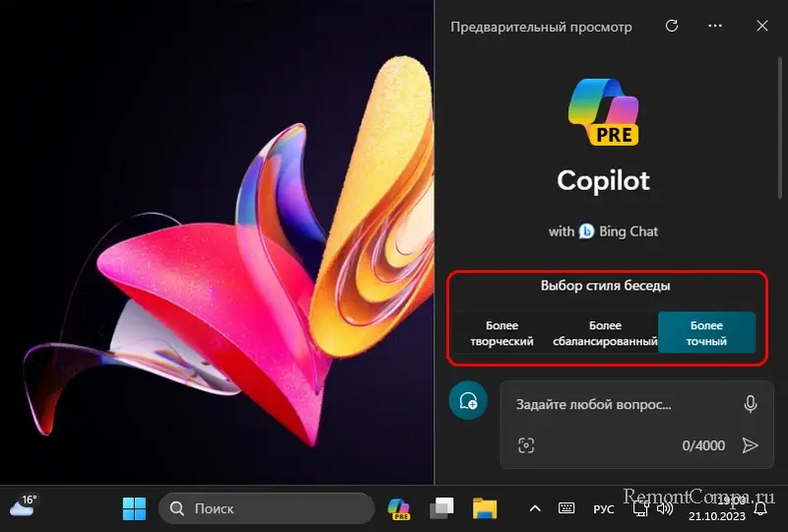Viewport: 788px width, 532px height.
Task: Click the taskbar 'Поиск' search box
Action: coord(266,508)
